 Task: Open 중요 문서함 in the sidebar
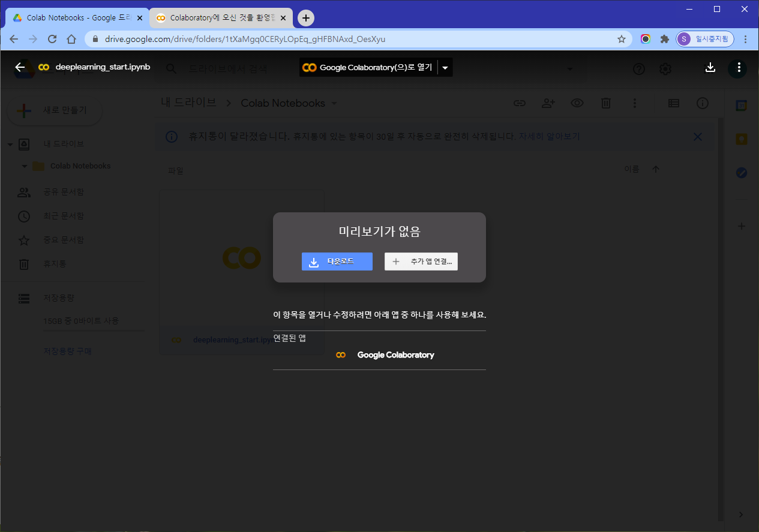click(64, 240)
